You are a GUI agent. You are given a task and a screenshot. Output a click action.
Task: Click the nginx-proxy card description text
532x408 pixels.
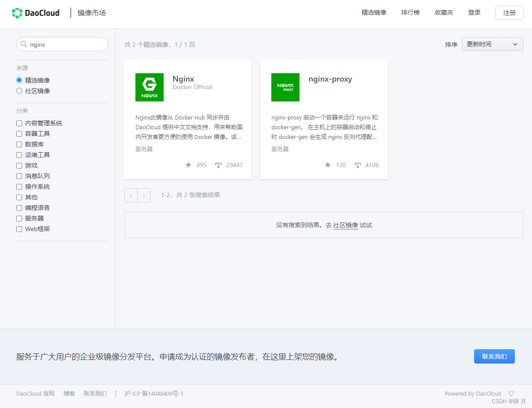pos(325,127)
